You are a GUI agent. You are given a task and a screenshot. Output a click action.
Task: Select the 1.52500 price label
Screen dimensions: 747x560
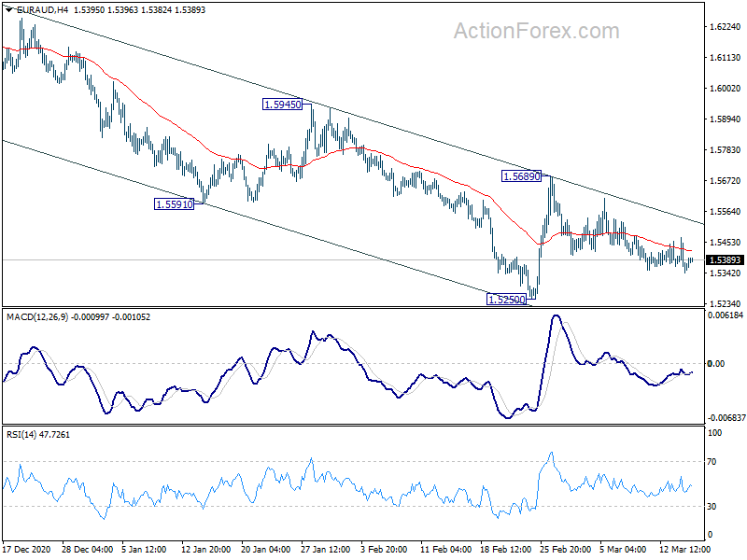click(506, 300)
